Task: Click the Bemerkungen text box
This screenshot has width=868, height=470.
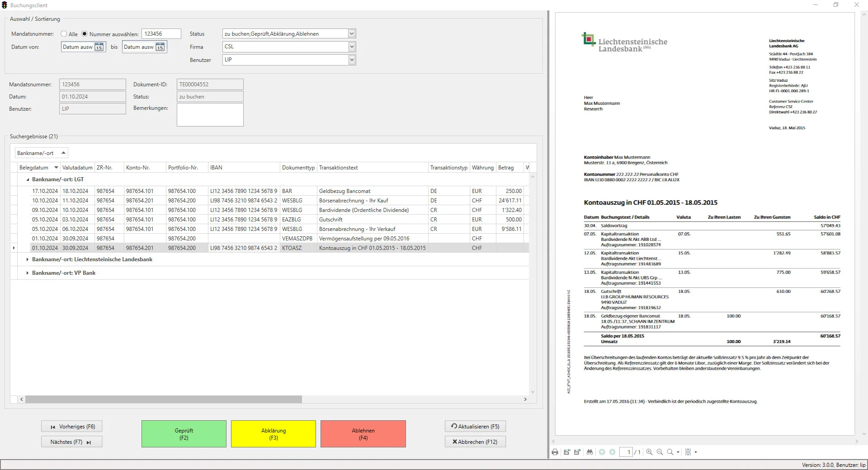Action: tap(210, 115)
